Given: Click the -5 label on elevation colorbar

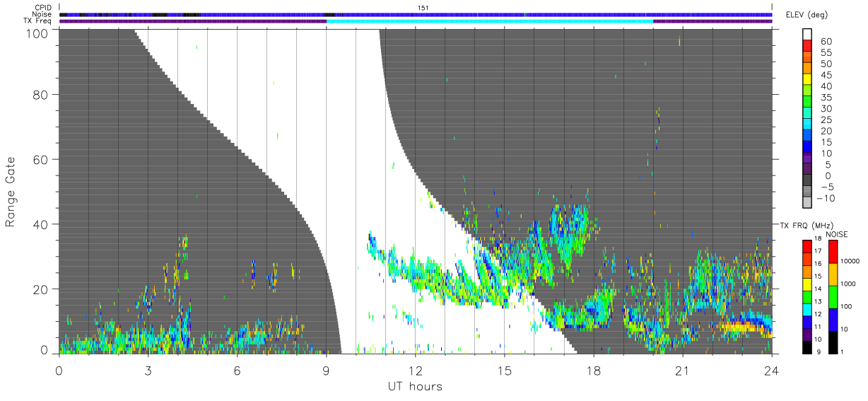Looking at the screenshot, I should [x=828, y=187].
